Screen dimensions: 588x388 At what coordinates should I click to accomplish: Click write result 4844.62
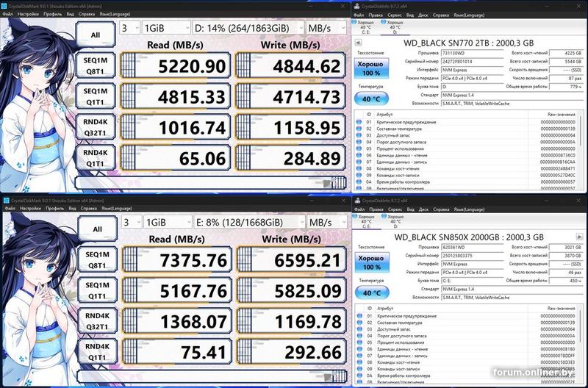point(290,65)
